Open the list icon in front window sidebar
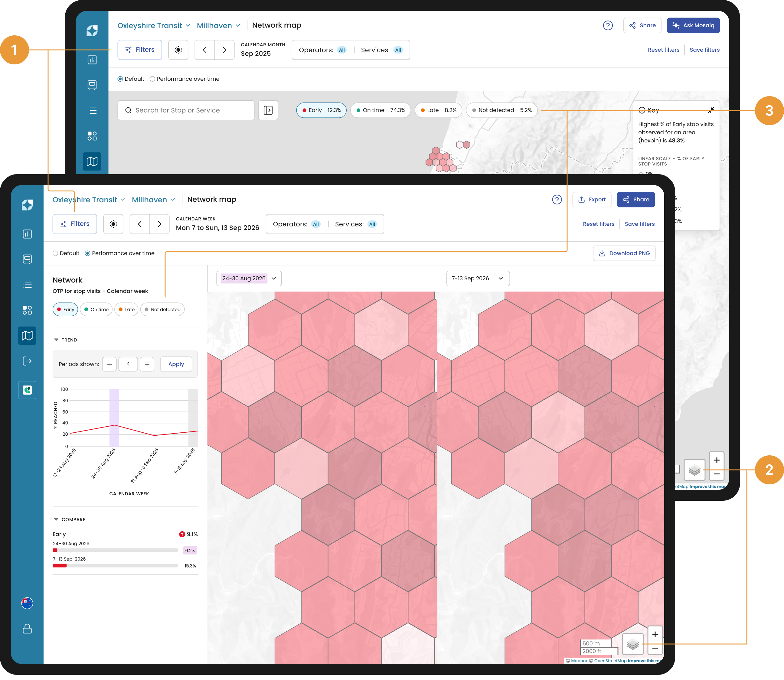 coord(27,285)
